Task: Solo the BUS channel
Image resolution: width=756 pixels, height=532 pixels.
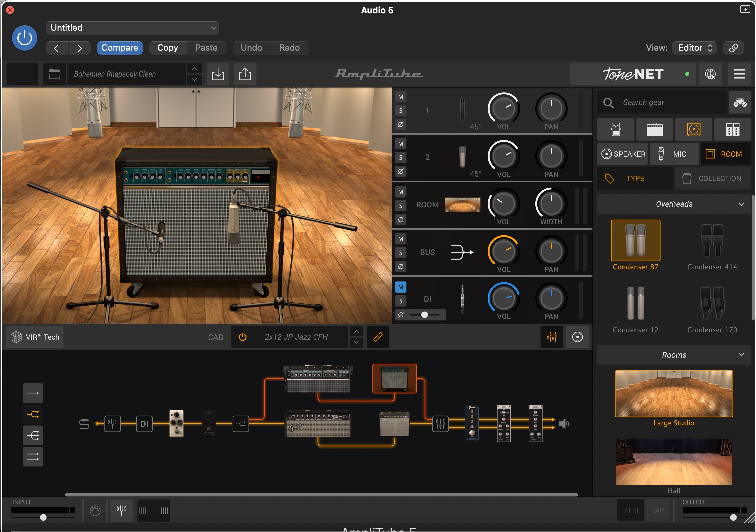Action: (x=401, y=253)
